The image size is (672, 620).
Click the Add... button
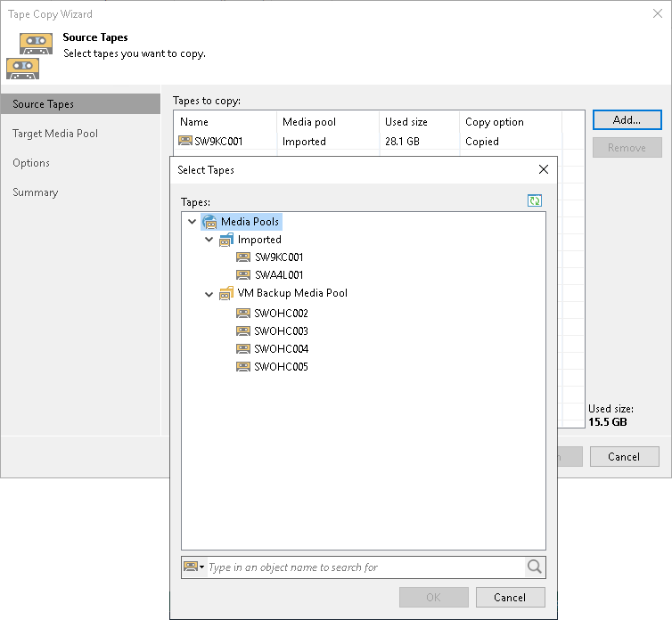click(x=627, y=120)
